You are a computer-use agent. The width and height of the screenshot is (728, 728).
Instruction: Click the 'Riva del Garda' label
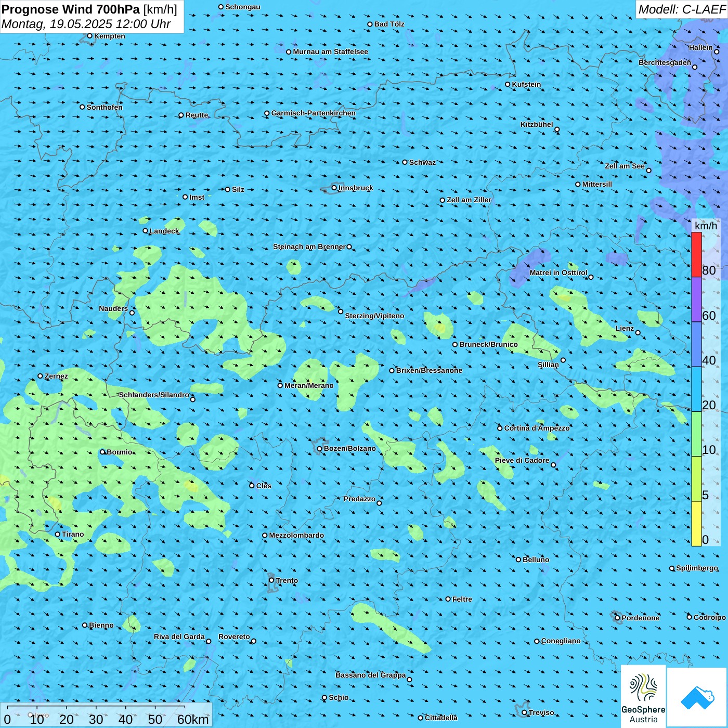[x=179, y=636]
